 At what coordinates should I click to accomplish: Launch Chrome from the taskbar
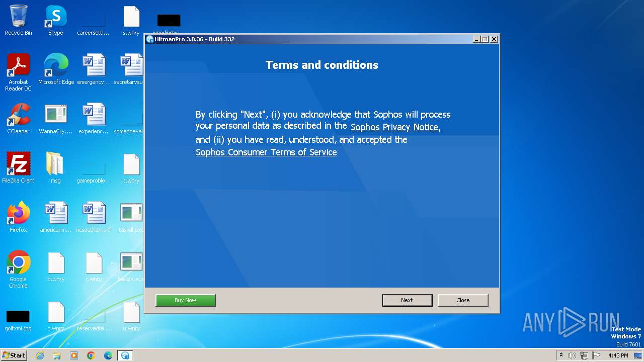[91, 355]
